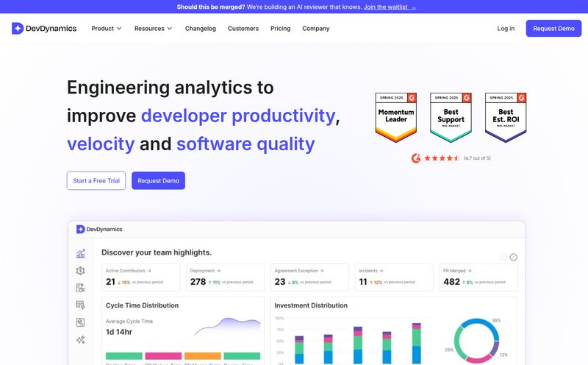Open the Customers page
The image size is (588, 365).
coord(243,29)
